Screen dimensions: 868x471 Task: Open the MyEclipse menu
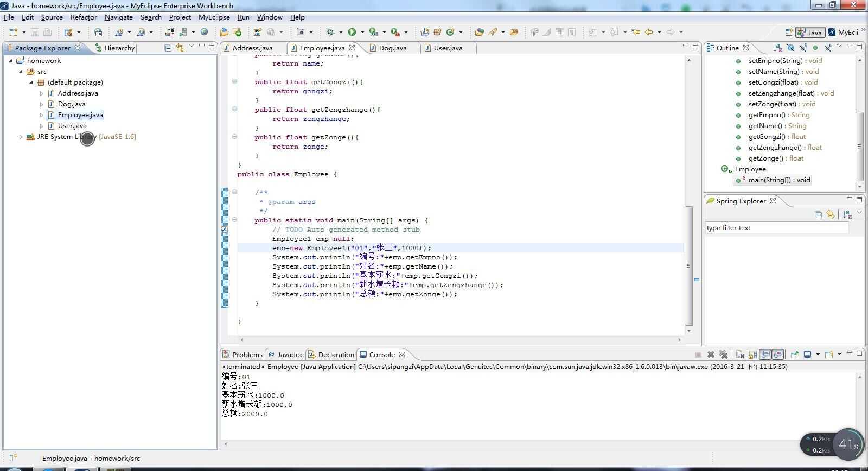[214, 17]
